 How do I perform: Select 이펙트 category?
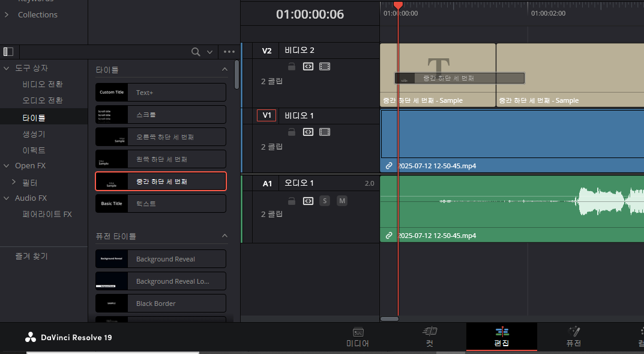click(34, 150)
